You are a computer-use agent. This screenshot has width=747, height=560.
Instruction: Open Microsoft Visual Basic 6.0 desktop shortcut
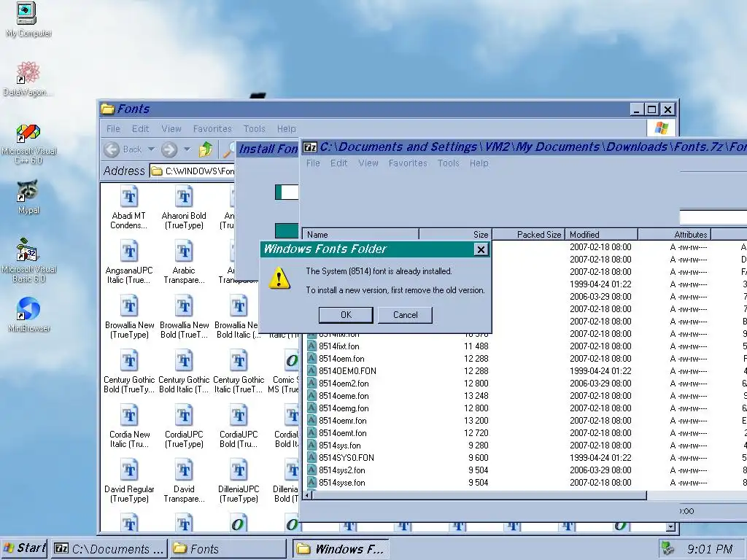tap(28, 261)
